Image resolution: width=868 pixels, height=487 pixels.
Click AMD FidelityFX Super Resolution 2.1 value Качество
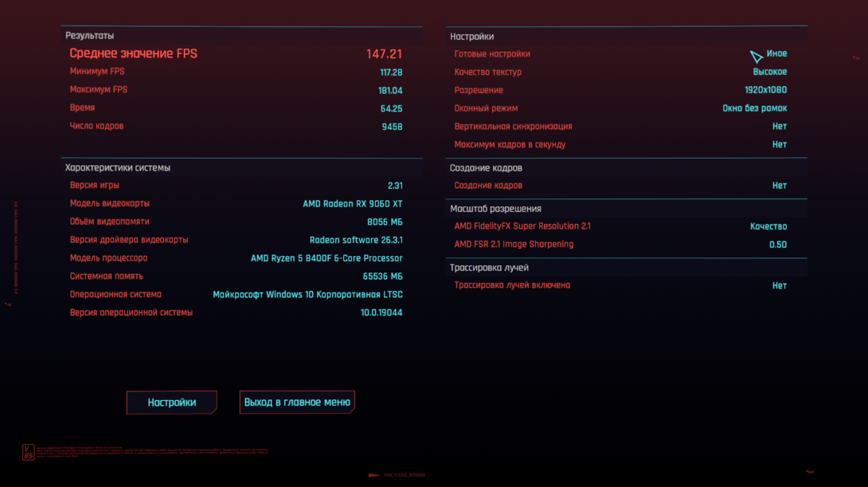coord(768,226)
